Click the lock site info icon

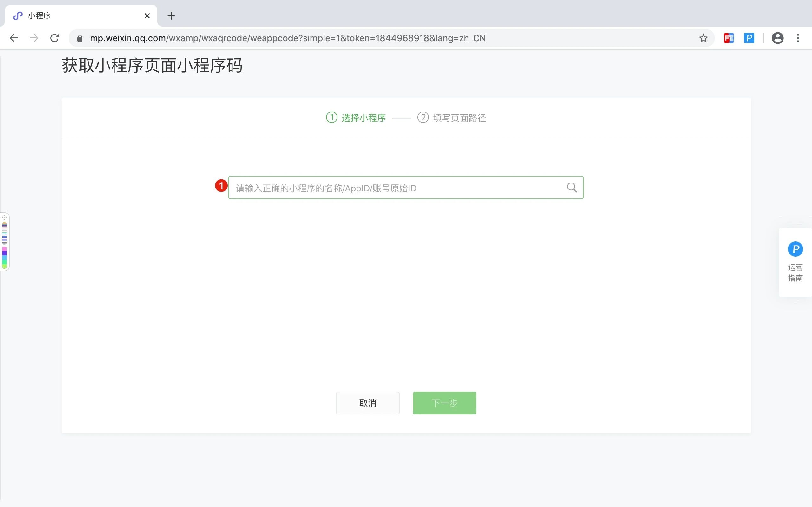pyautogui.click(x=80, y=38)
